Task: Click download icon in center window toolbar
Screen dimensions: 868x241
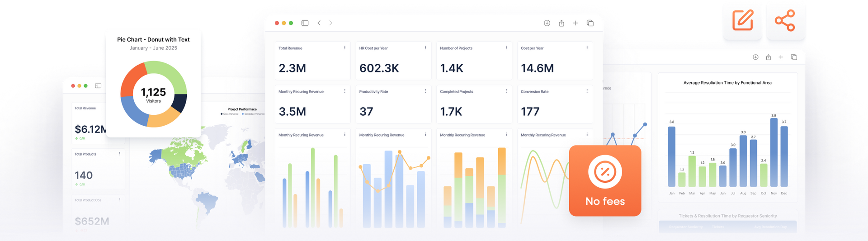Action: tap(547, 23)
